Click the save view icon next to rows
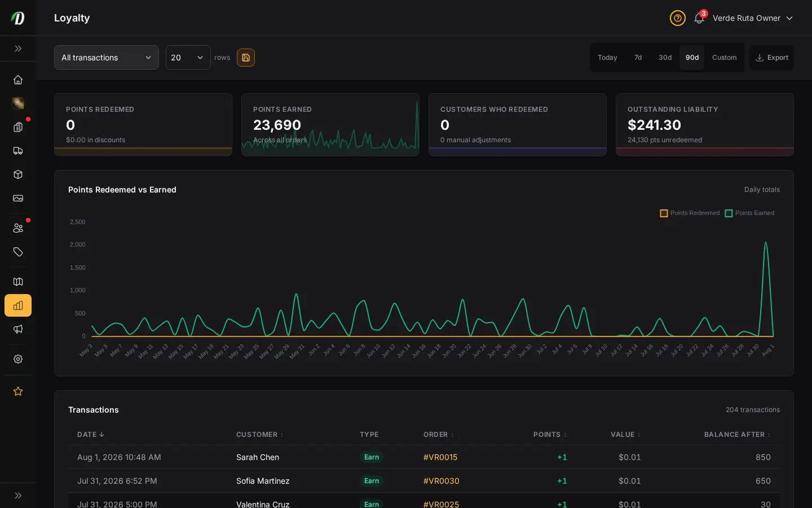This screenshot has height=508, width=812. tap(246, 58)
